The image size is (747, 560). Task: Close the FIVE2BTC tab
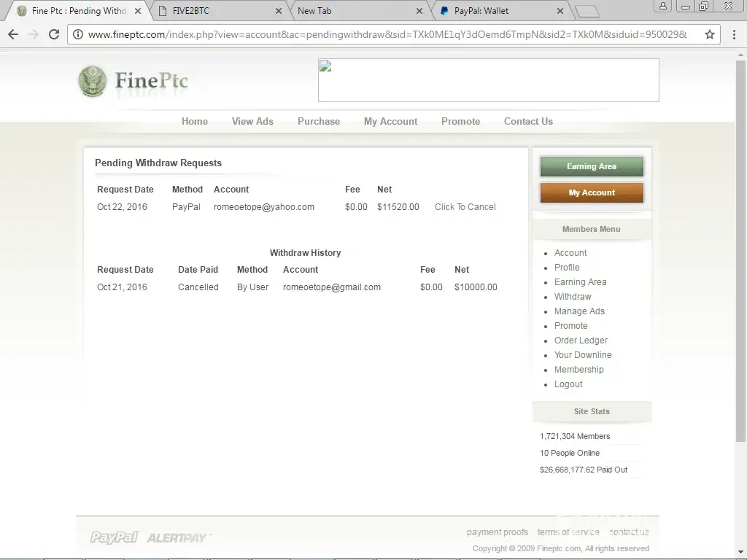click(279, 11)
